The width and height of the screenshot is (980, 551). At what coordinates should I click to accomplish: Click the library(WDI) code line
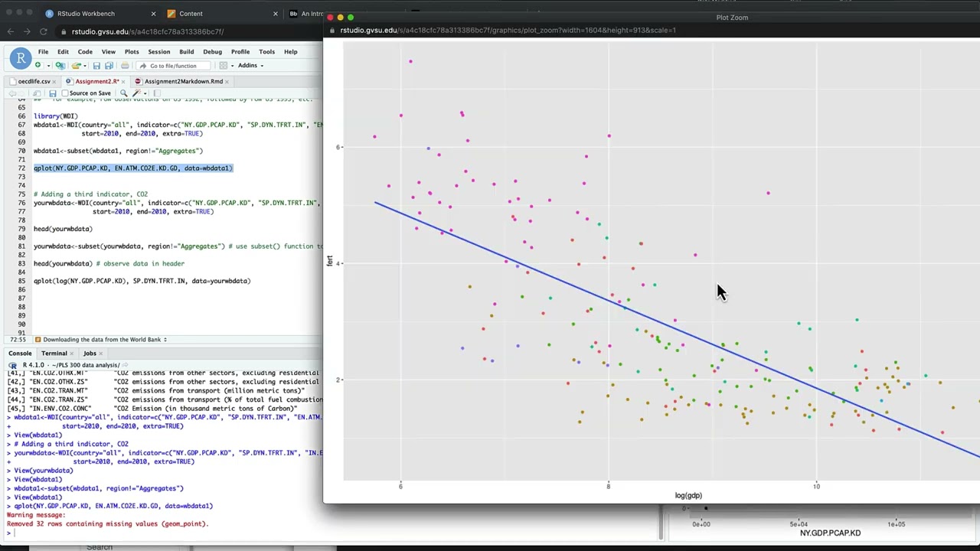tap(55, 116)
